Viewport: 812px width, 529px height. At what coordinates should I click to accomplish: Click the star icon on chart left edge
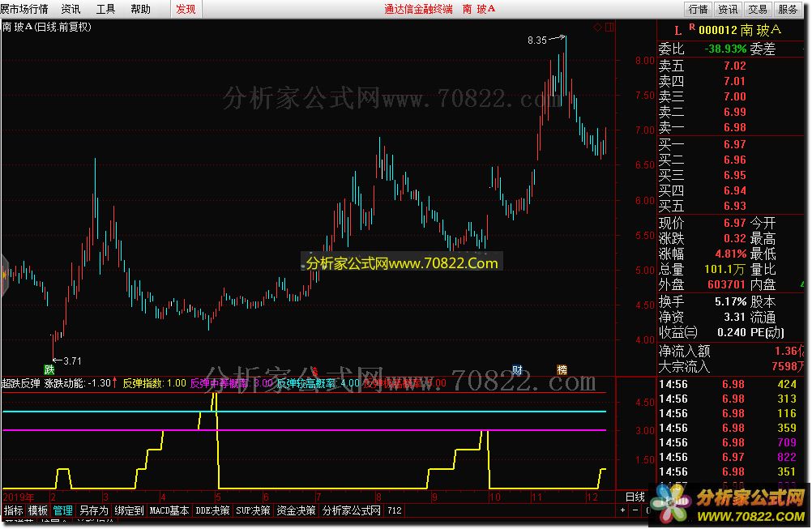(5, 275)
